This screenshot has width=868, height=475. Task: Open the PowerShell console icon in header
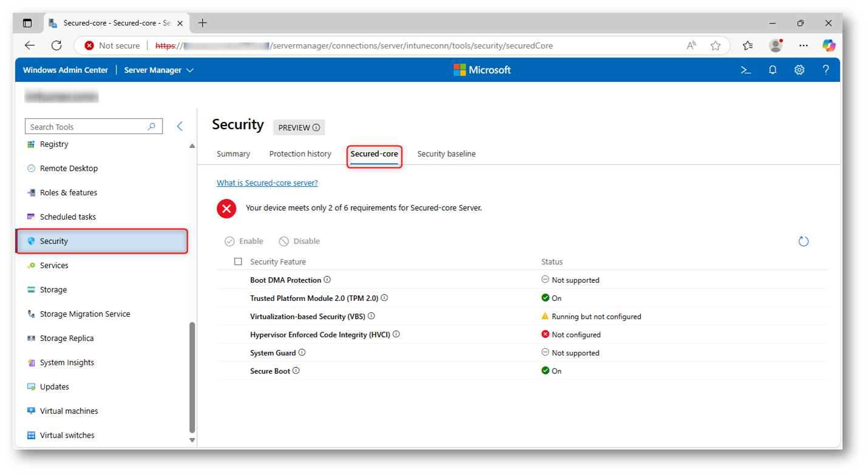coord(746,70)
